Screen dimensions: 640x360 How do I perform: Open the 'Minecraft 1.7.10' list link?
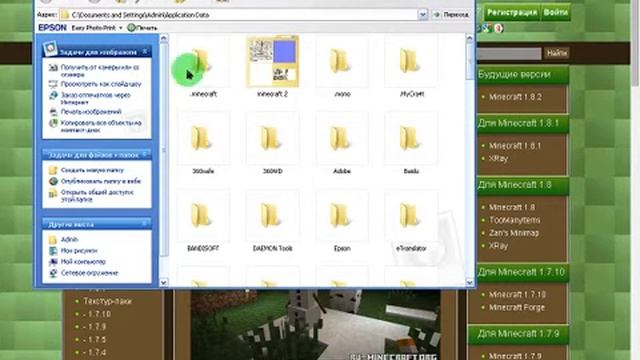click(517, 295)
